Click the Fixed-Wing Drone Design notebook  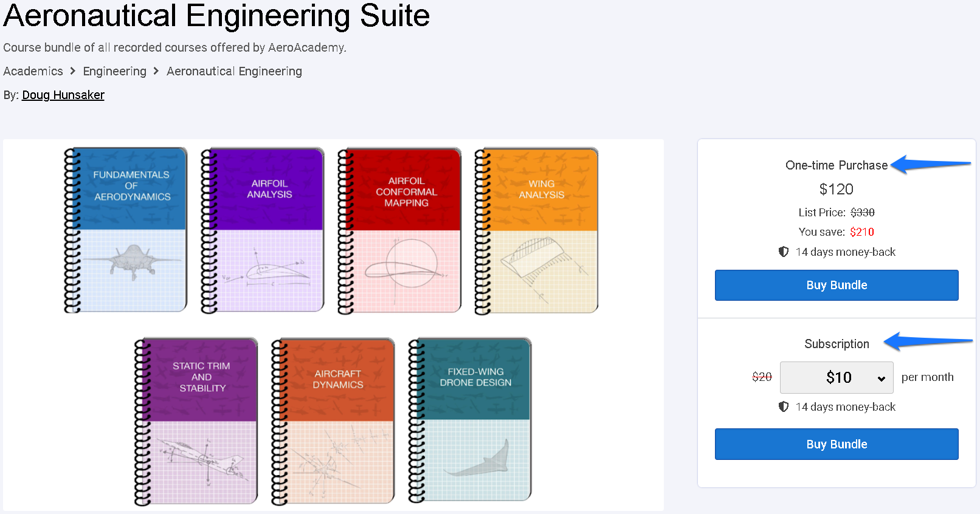[470, 420]
